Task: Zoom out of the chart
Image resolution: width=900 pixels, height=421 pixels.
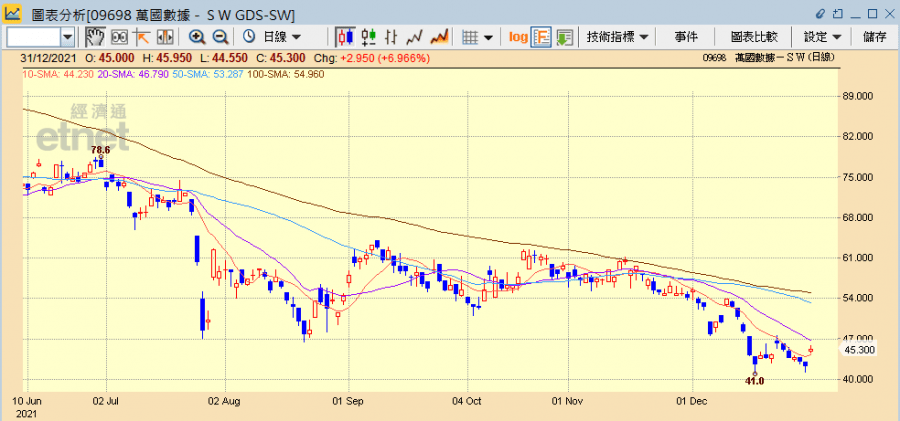Action: click(220, 37)
